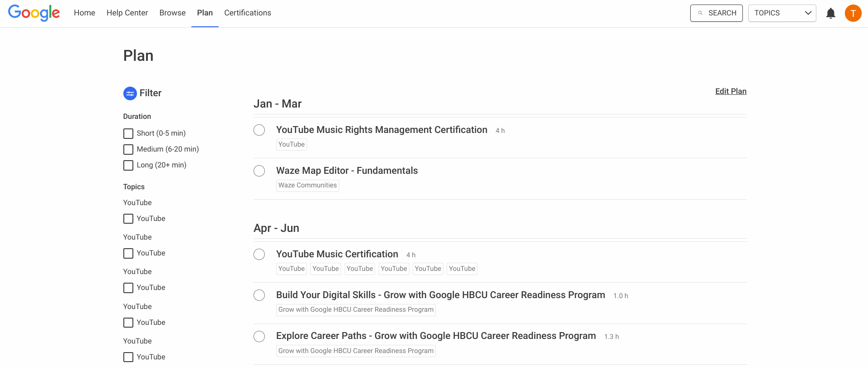Mark Build Your Digital Skills course complete
868x368 pixels.
tap(259, 295)
